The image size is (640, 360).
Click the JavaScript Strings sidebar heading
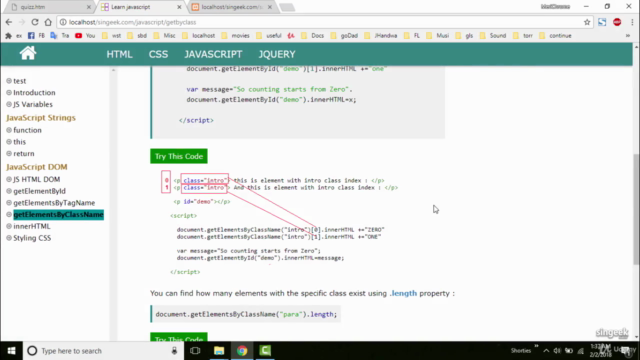pyautogui.click(x=41, y=118)
